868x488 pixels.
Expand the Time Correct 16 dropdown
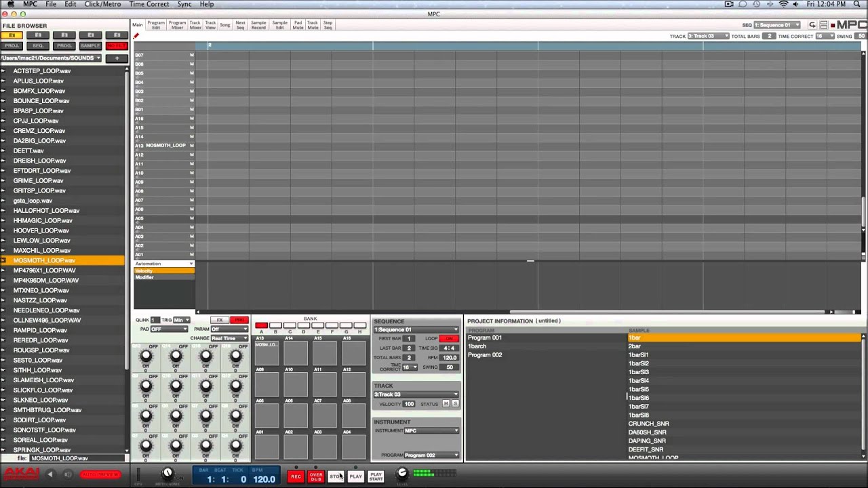point(410,367)
